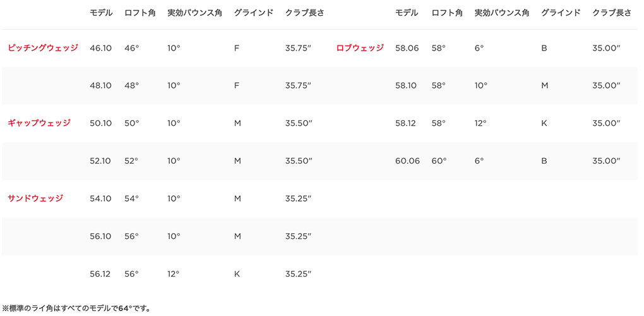Click the ピッチングウェッジ category label
Image resolution: width=644 pixels, height=316 pixels.
(x=43, y=48)
